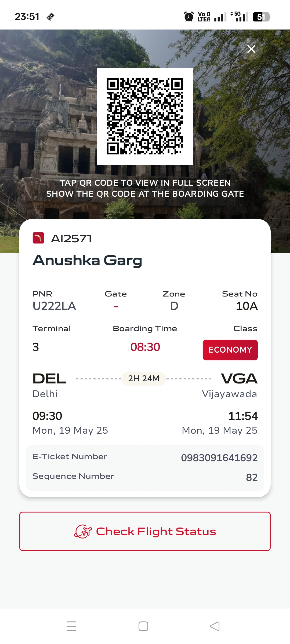Tap the destination code VGA
Image resolution: width=290 pixels, height=644 pixels.
pyautogui.click(x=239, y=379)
